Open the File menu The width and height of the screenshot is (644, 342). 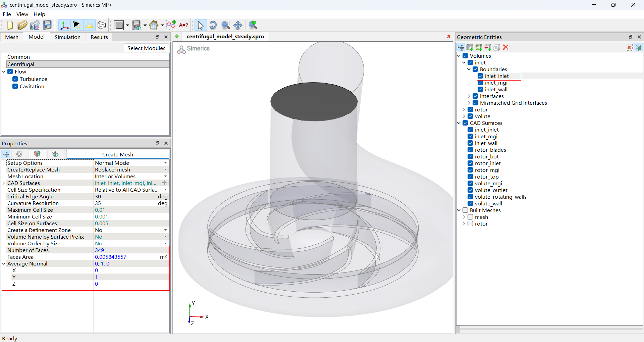click(x=7, y=14)
